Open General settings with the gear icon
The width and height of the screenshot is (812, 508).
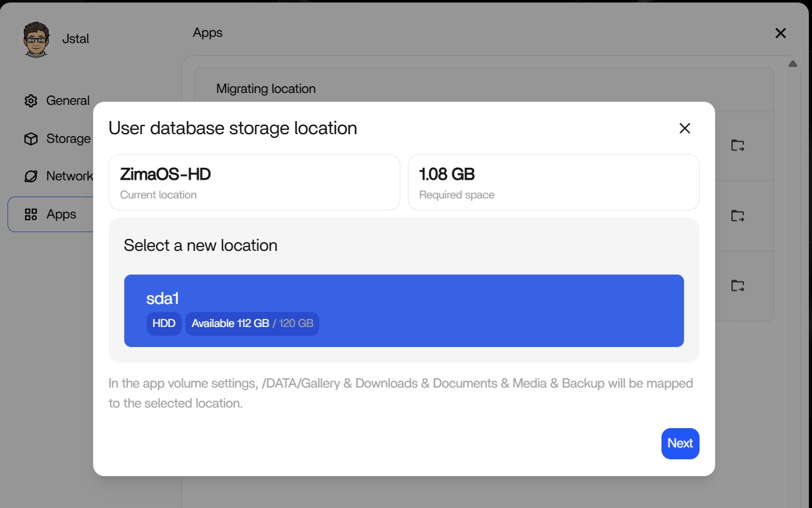(x=31, y=100)
